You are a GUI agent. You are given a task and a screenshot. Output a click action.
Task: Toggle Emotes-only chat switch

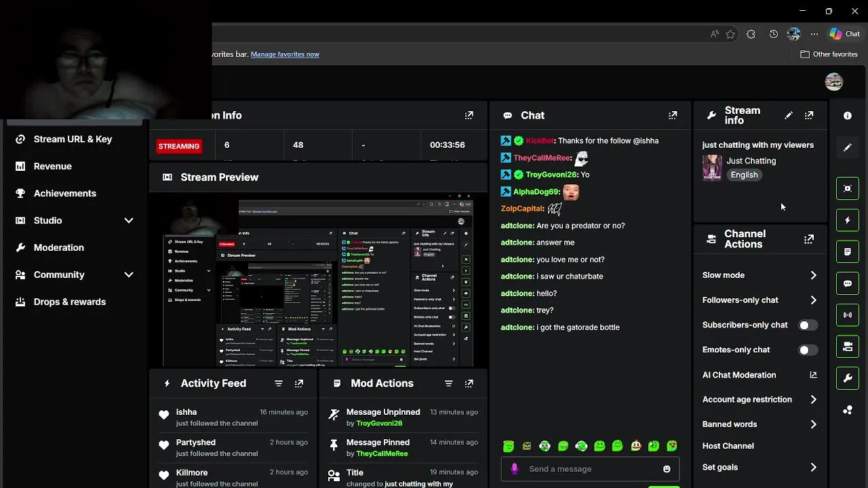808,350
